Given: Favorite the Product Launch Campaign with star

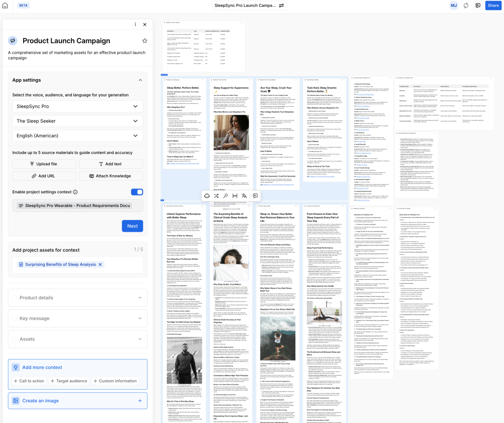Looking at the screenshot, I should click(145, 41).
